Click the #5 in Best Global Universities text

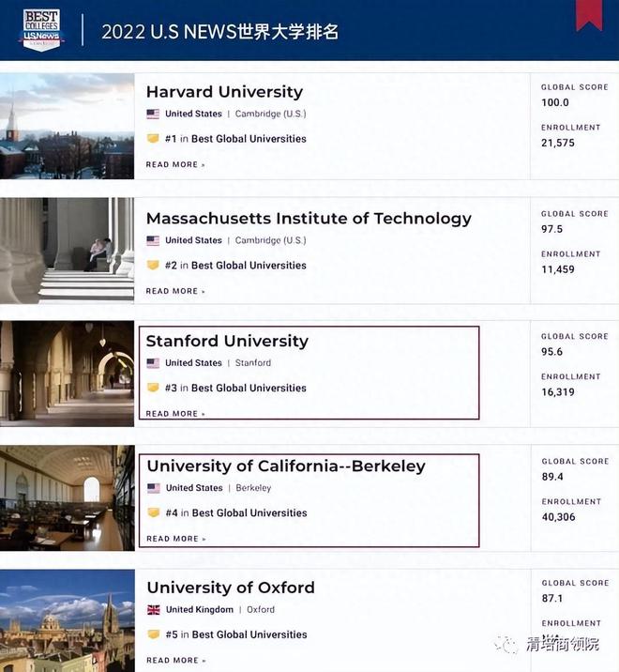point(235,634)
